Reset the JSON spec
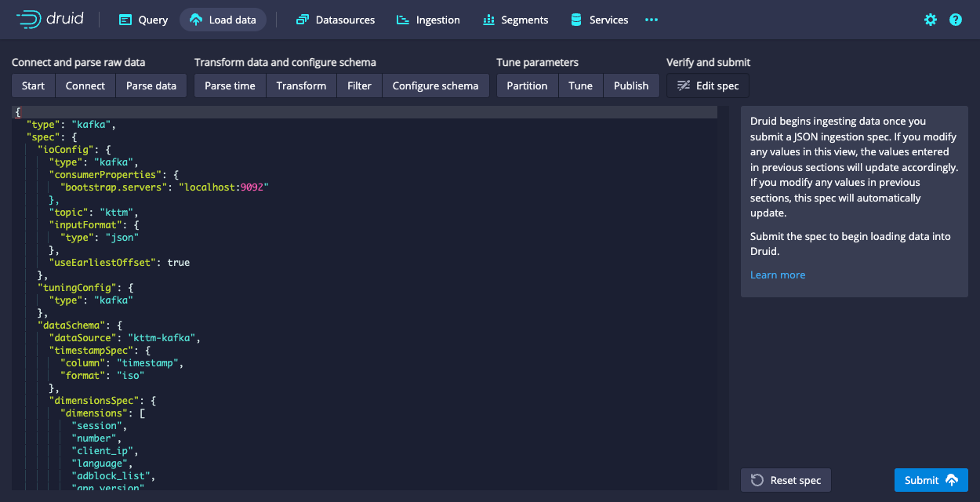 [786, 479]
